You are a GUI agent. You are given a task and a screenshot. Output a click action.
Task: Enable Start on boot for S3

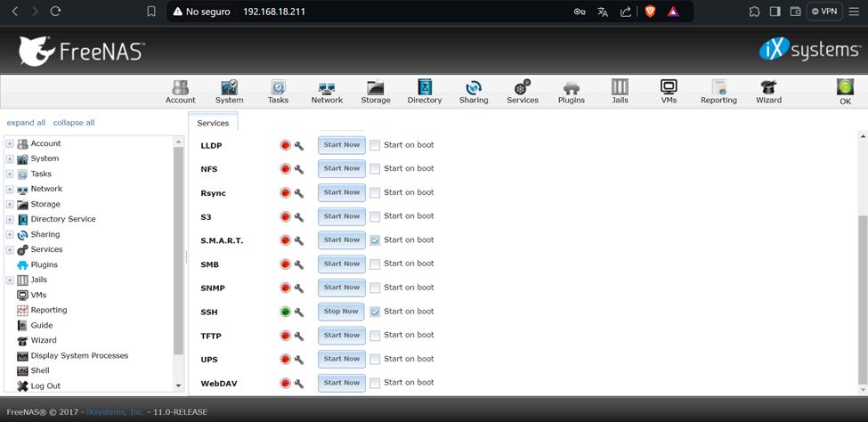(x=375, y=216)
